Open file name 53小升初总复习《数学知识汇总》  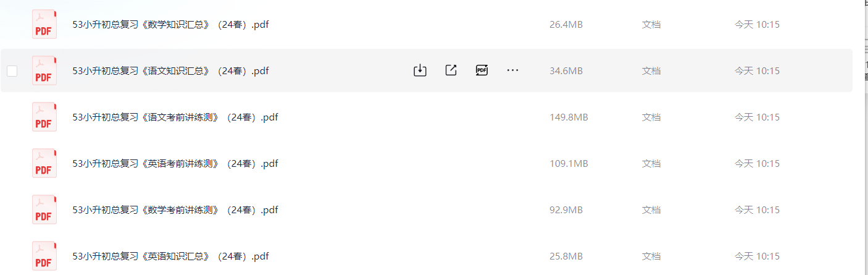[x=170, y=25]
